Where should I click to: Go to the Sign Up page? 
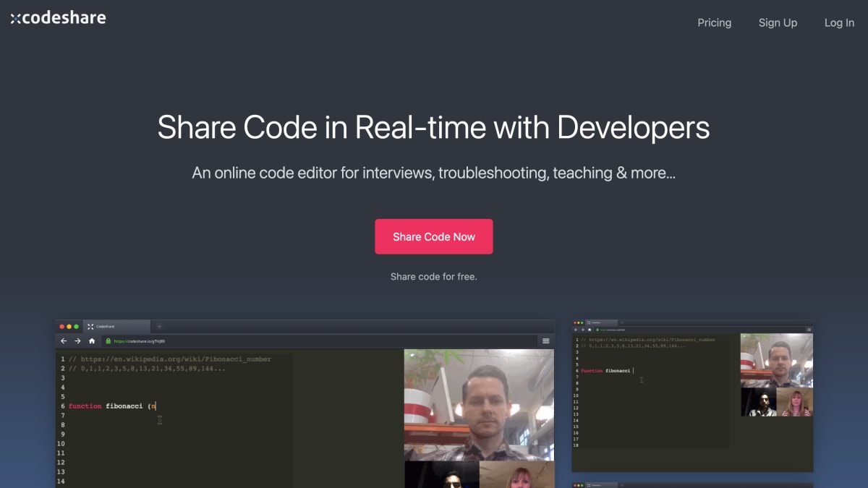[x=778, y=22]
